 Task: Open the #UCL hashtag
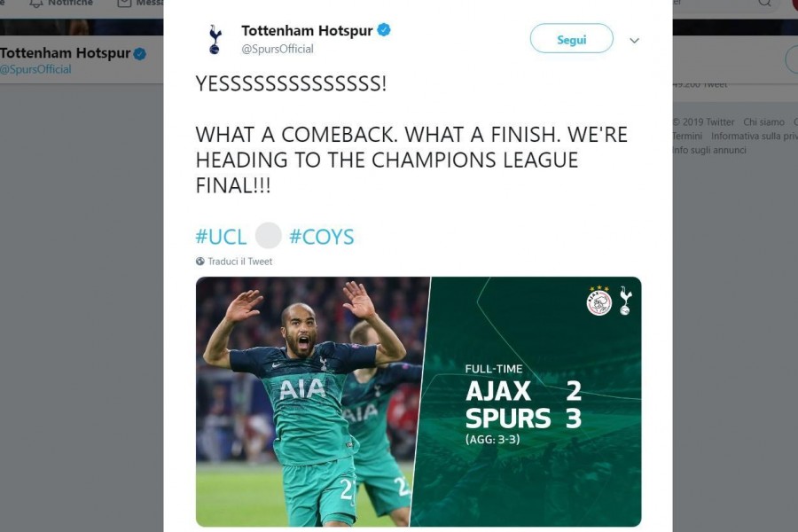(x=221, y=237)
